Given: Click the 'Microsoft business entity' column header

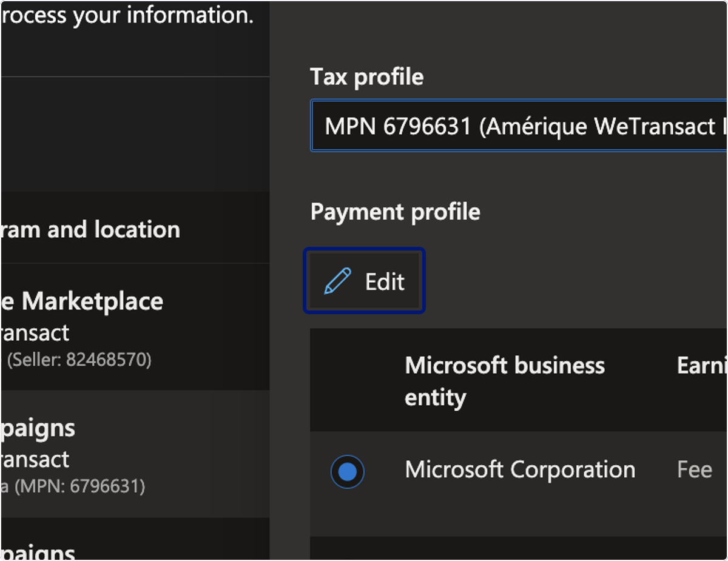Looking at the screenshot, I should coord(504,381).
